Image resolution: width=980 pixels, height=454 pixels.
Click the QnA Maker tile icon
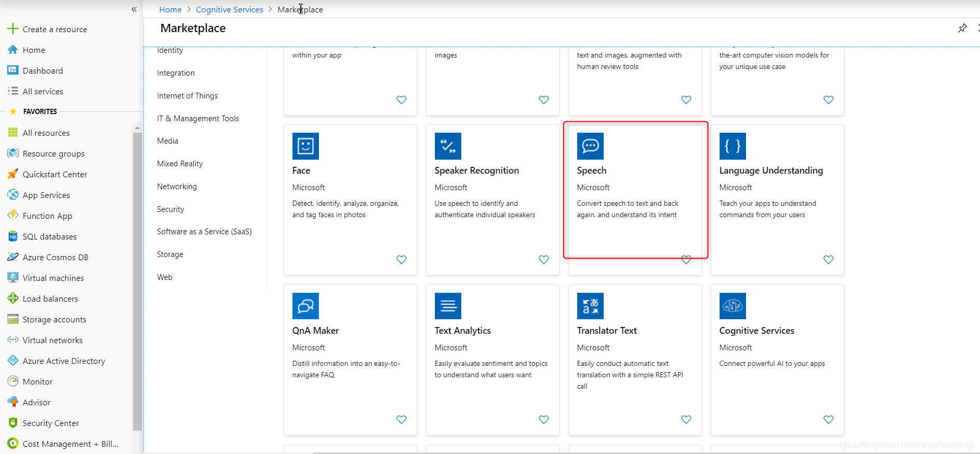(x=305, y=306)
